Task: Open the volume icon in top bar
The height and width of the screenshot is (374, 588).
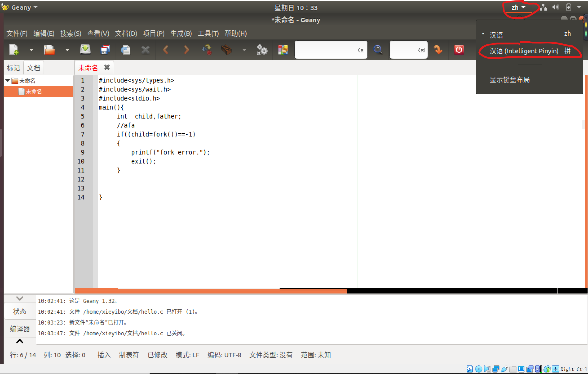Action: point(555,7)
